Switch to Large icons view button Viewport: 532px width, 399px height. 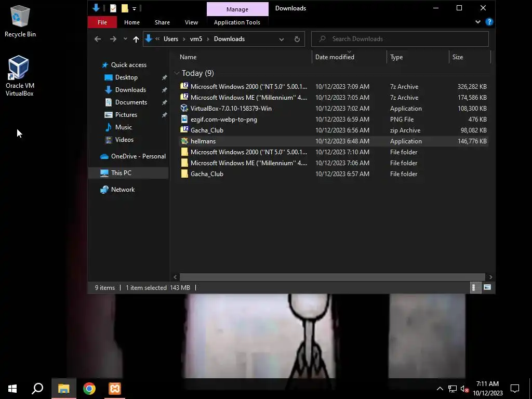(x=487, y=288)
